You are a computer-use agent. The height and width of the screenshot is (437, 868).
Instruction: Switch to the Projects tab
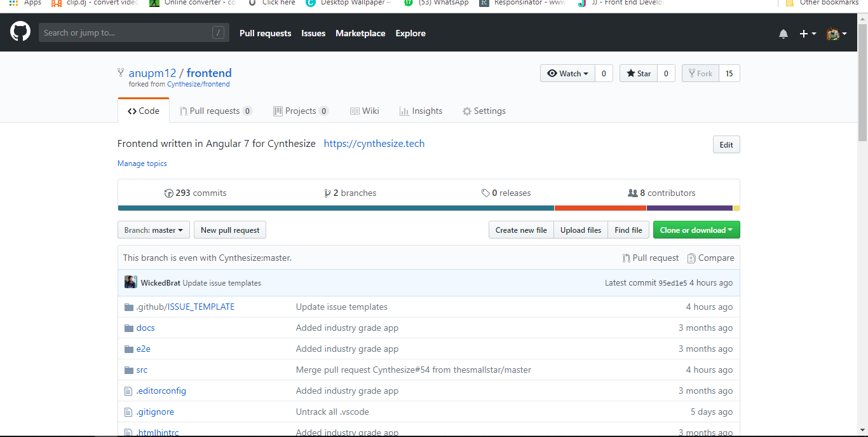coord(301,111)
